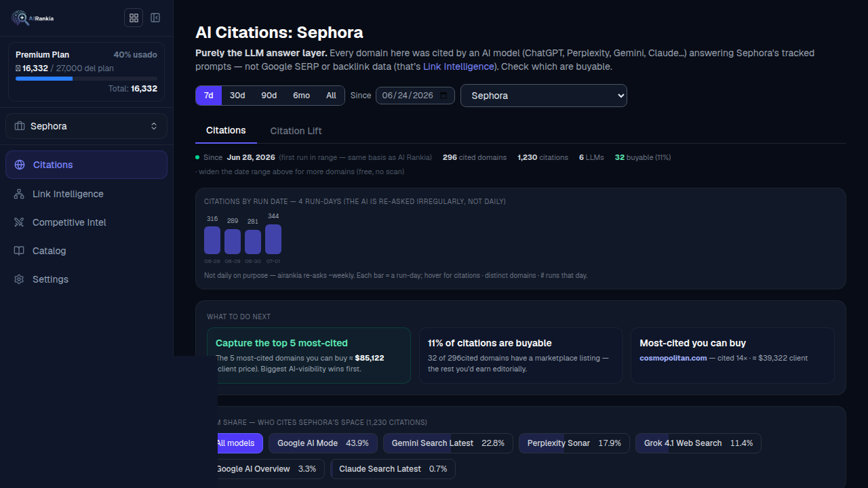
Task: Open Competitive Intel page
Action: click(86, 222)
